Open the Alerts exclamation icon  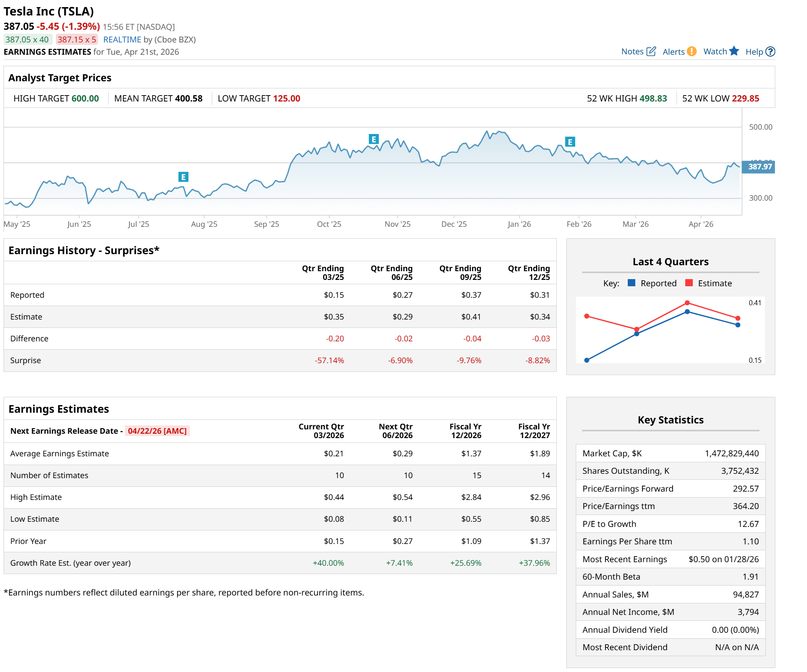(692, 52)
